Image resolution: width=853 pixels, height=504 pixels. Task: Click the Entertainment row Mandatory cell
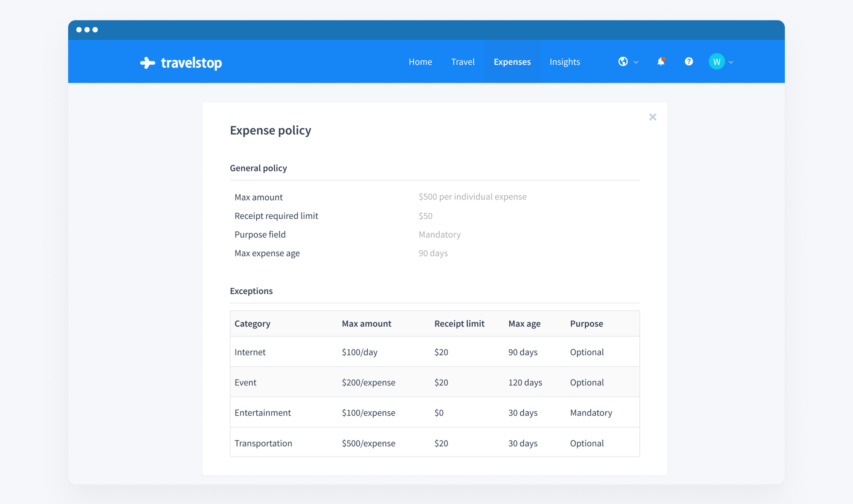click(591, 413)
